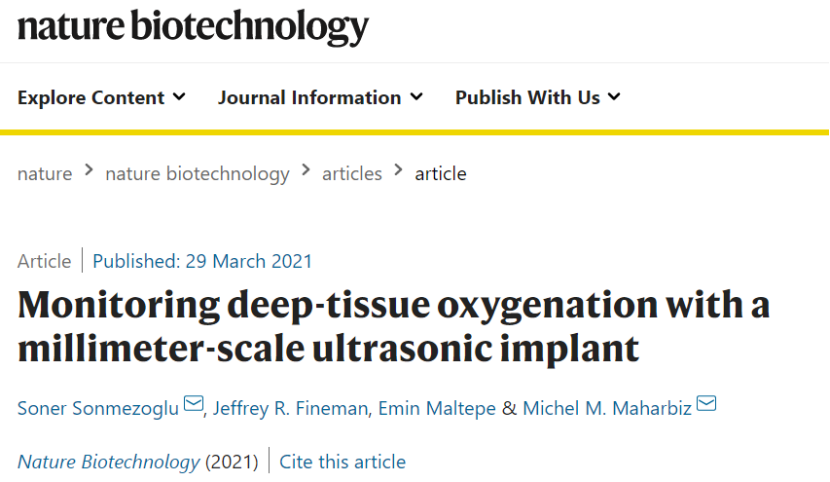Open the articles breadcrumb link

[352, 174]
